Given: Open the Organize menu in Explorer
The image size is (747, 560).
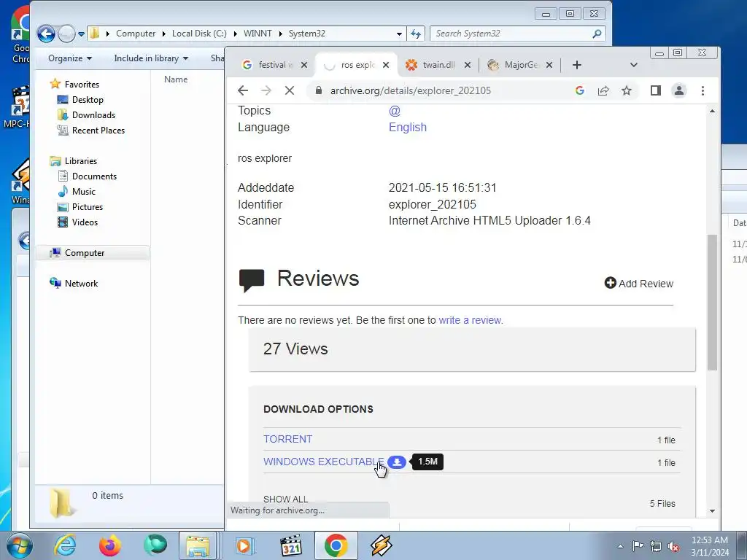Looking at the screenshot, I should click(70, 58).
